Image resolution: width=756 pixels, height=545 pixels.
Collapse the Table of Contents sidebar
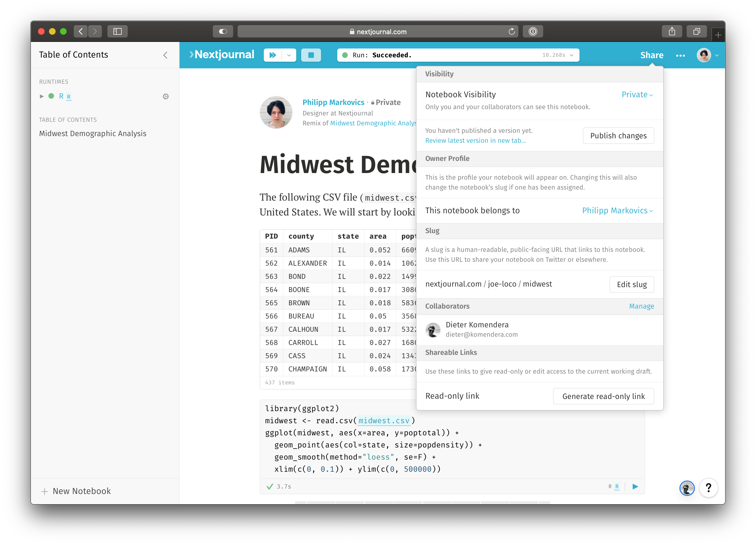point(165,55)
